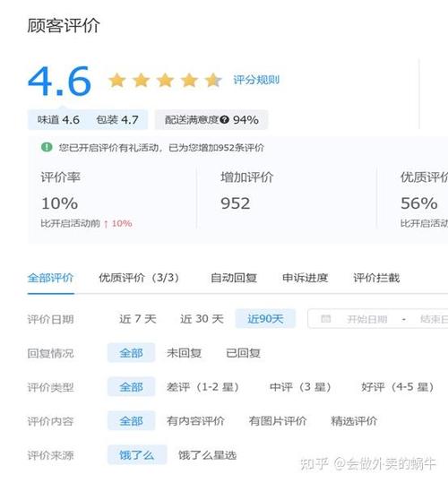
Task: Click the 增加评价 952 statistic
Action: [247, 190]
